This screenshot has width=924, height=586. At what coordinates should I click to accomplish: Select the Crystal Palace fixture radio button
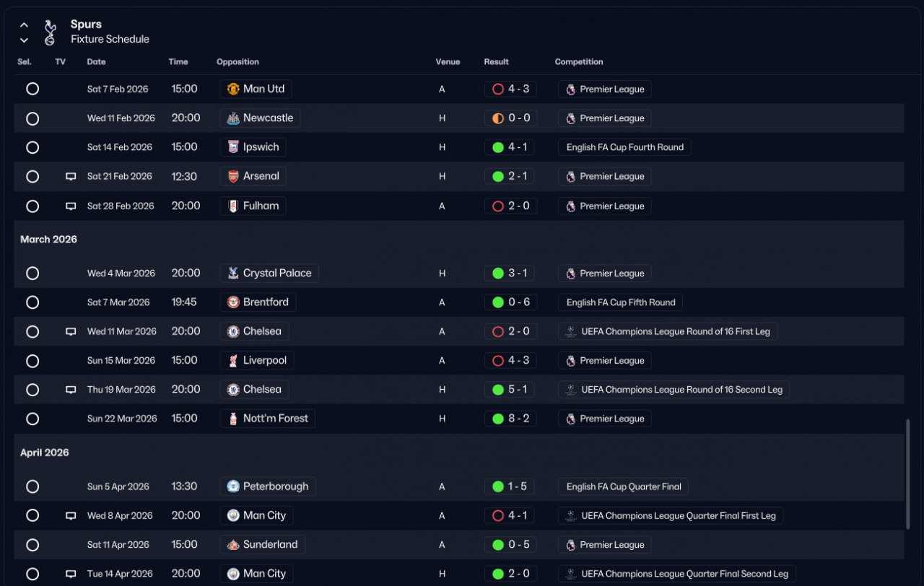click(x=32, y=274)
